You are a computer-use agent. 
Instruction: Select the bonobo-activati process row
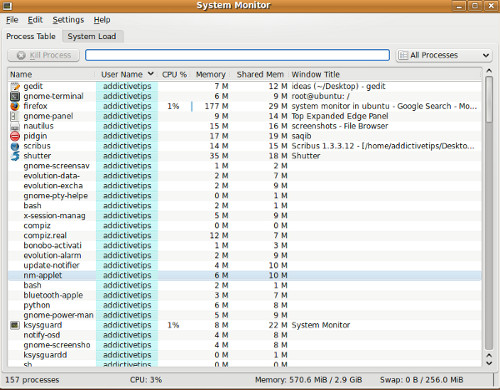point(245,246)
